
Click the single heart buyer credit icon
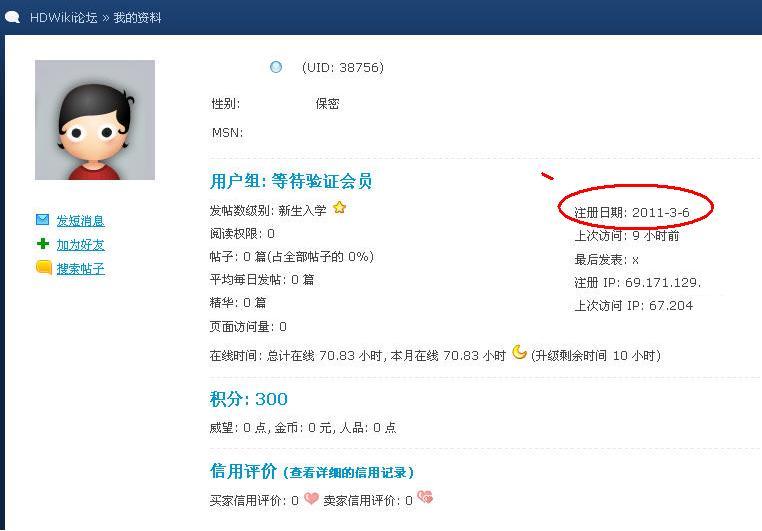311,498
